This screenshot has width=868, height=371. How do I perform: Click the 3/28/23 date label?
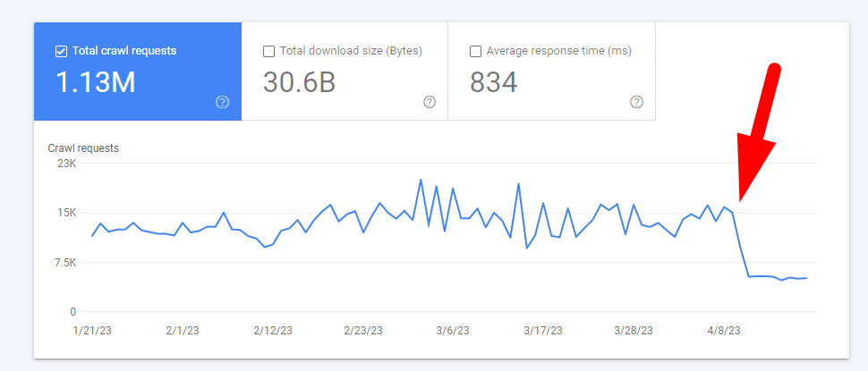(x=633, y=330)
